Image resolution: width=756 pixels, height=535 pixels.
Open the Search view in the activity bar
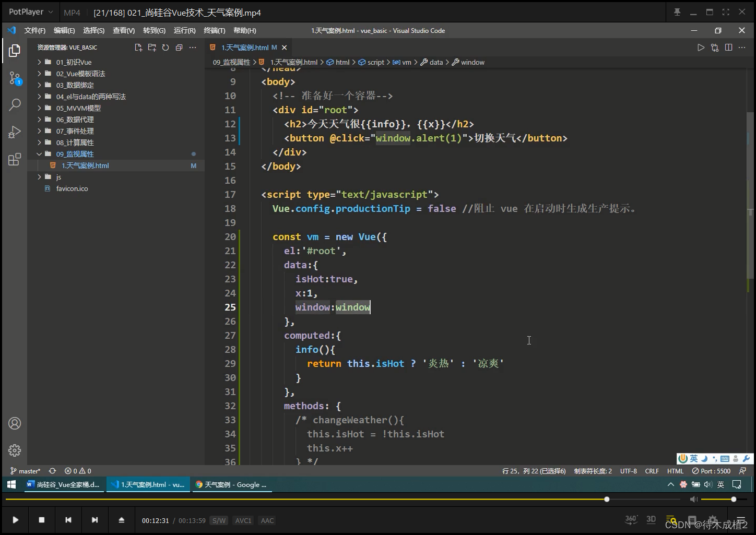click(15, 104)
